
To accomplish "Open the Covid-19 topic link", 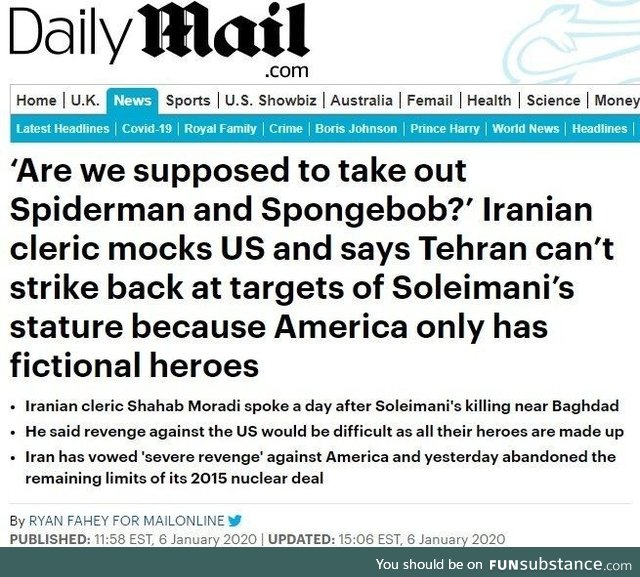I will [x=147, y=129].
